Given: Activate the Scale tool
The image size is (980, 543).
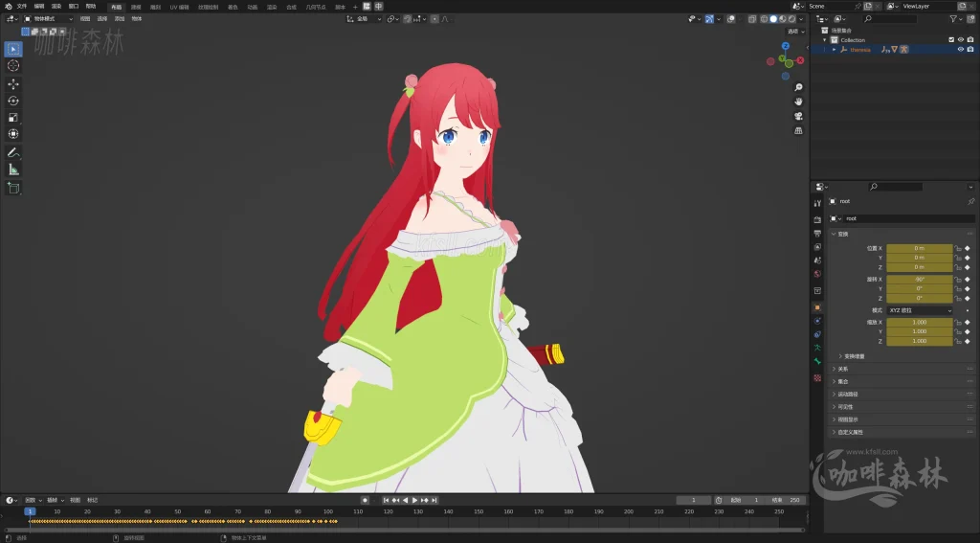Looking at the screenshot, I should (13, 117).
